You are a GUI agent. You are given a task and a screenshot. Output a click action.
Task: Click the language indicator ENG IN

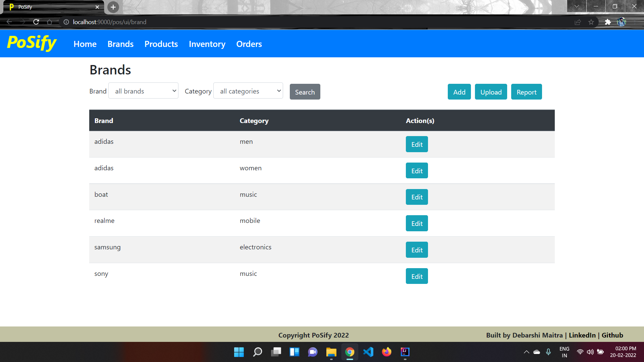(x=565, y=352)
